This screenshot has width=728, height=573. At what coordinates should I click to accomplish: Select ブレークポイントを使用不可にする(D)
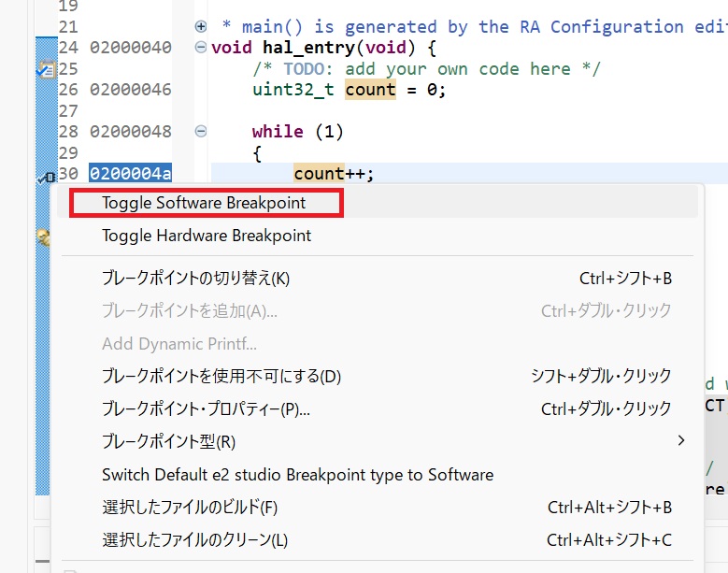377,376
